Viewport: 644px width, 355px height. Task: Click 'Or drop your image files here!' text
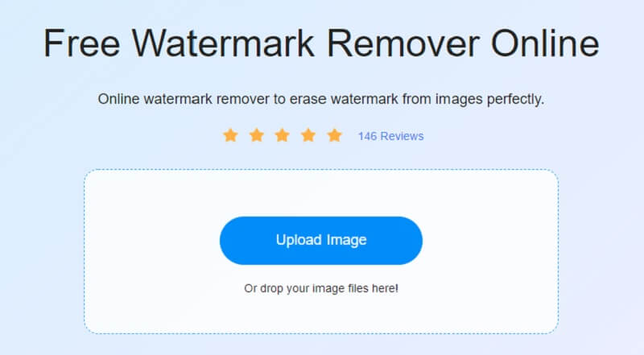pyautogui.click(x=321, y=288)
